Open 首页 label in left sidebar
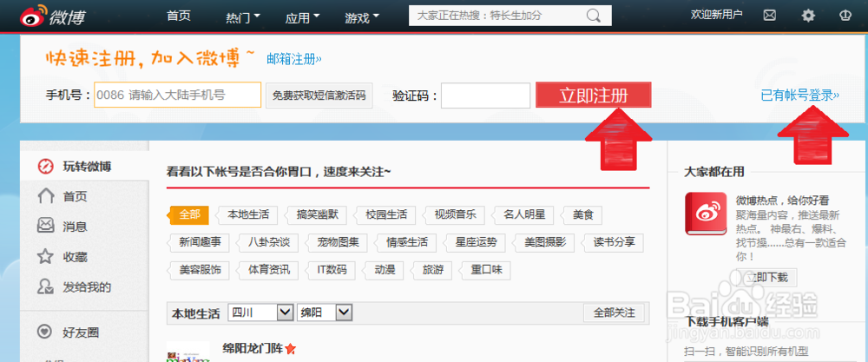The height and width of the screenshot is (362, 868). coord(75,196)
